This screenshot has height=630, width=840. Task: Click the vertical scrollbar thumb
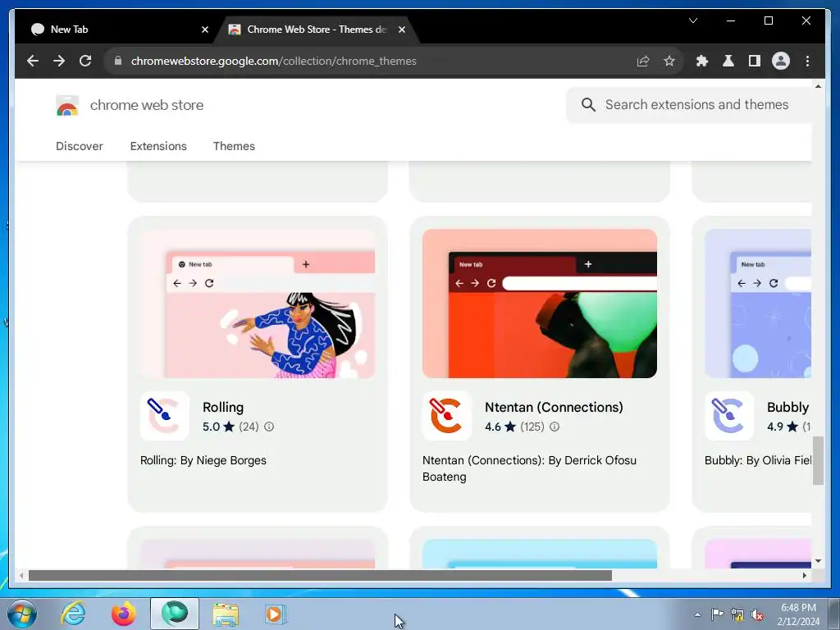click(x=818, y=461)
